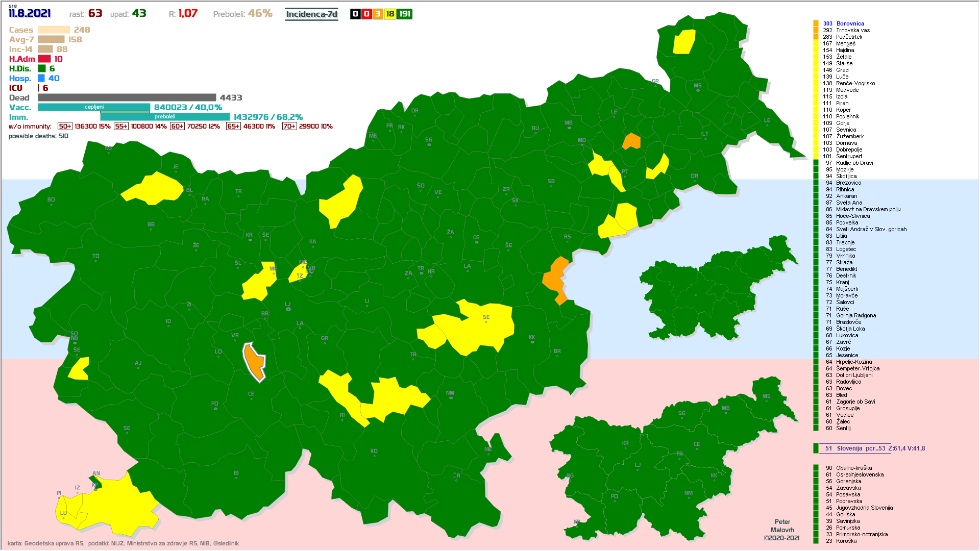
Task: Click the gray Dead count bar
Action: (x=127, y=97)
